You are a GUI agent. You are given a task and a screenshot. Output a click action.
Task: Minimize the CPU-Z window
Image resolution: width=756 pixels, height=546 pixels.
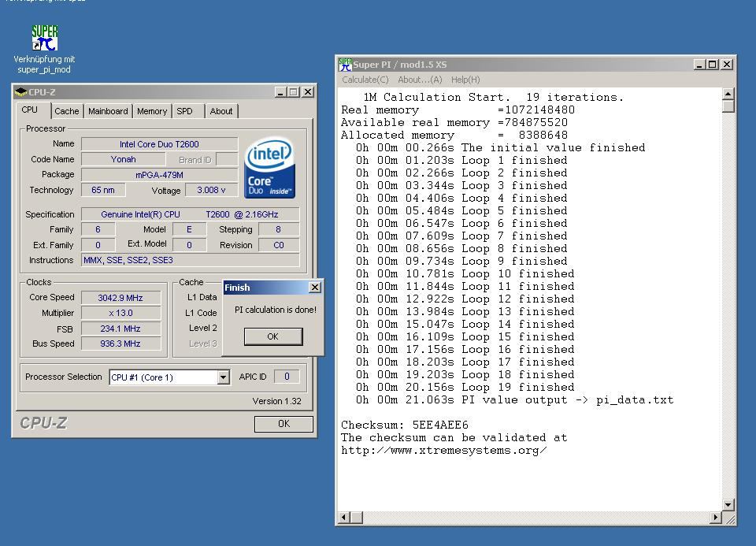coord(280,91)
